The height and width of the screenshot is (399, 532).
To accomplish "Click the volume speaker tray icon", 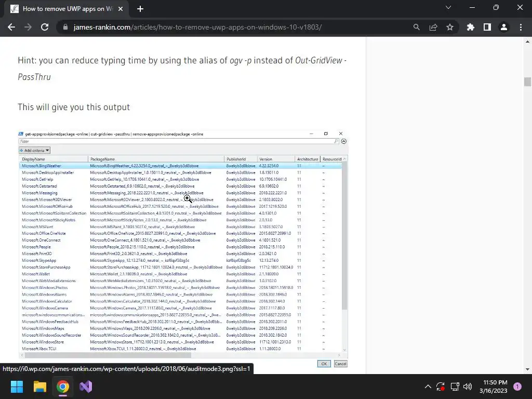I will [468, 387].
